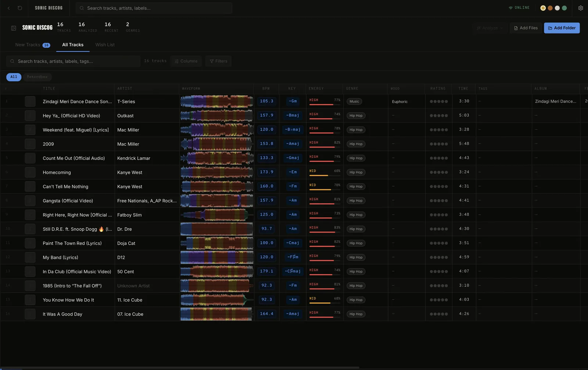This screenshot has height=370, width=588.
Task: Switch to the All Tracks tab
Action: tap(73, 45)
